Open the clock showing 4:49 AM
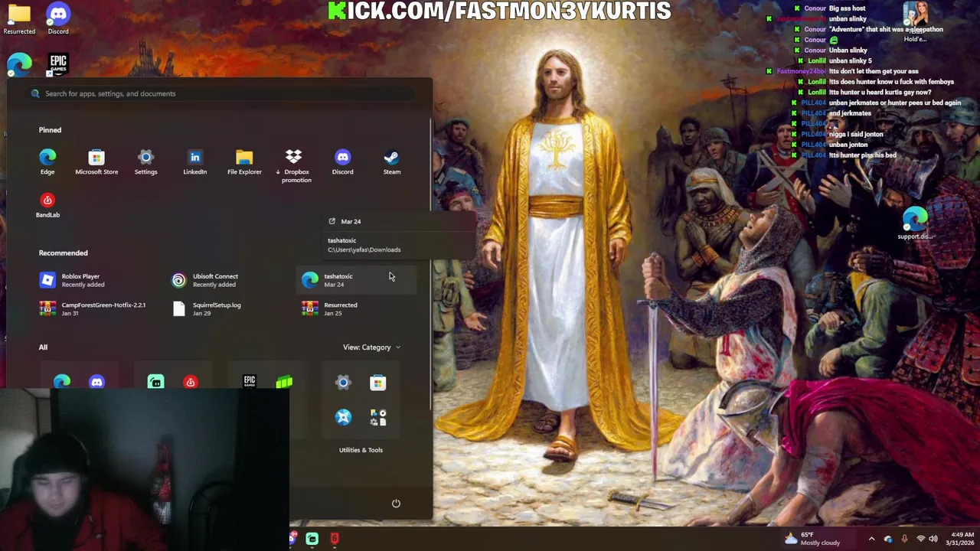The height and width of the screenshot is (551, 980). (x=959, y=539)
